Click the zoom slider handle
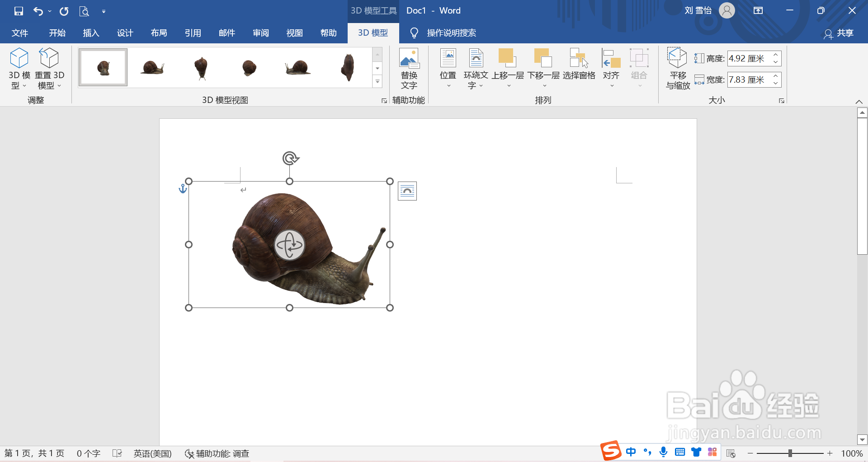This screenshot has height=462, width=868. point(790,453)
